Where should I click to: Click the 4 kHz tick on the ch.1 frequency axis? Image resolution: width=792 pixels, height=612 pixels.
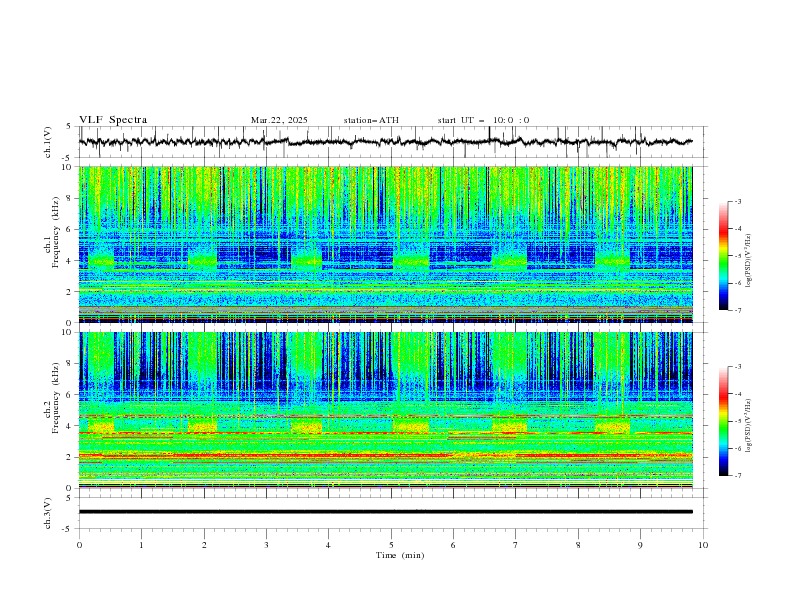point(71,261)
